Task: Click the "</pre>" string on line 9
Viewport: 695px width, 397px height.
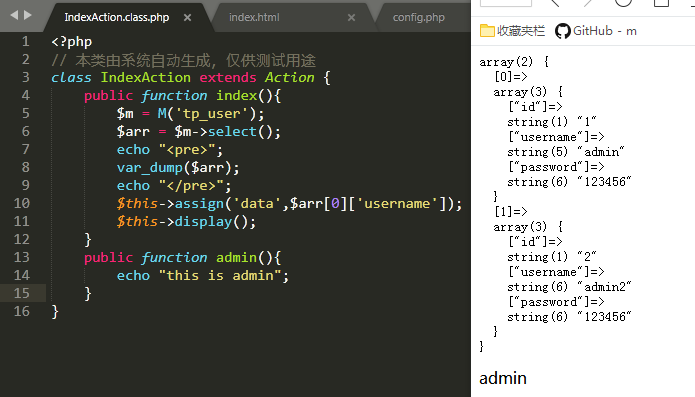Action: click(x=191, y=186)
